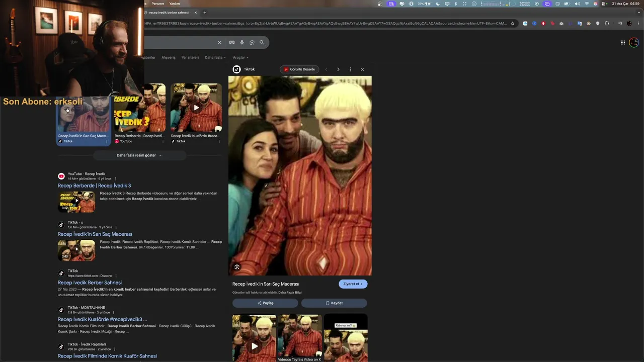The width and height of the screenshot is (644, 362).
Task: Click Paylaş share button
Action: point(265,303)
